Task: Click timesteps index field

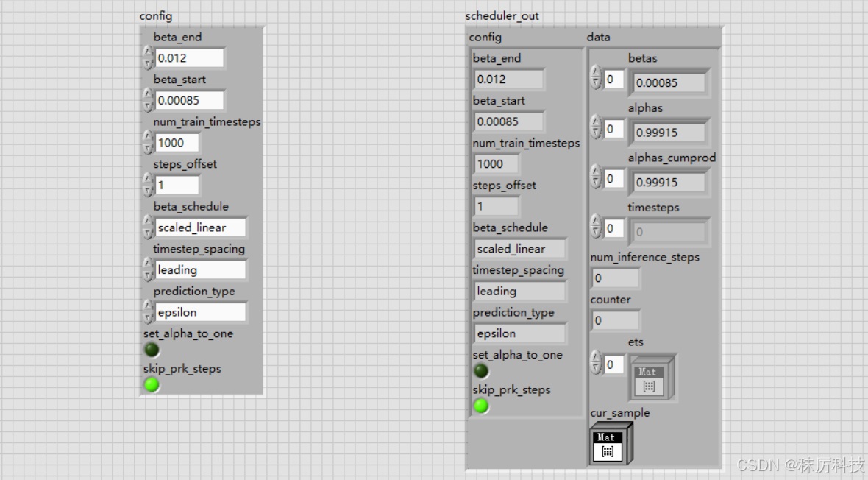Action: [614, 227]
